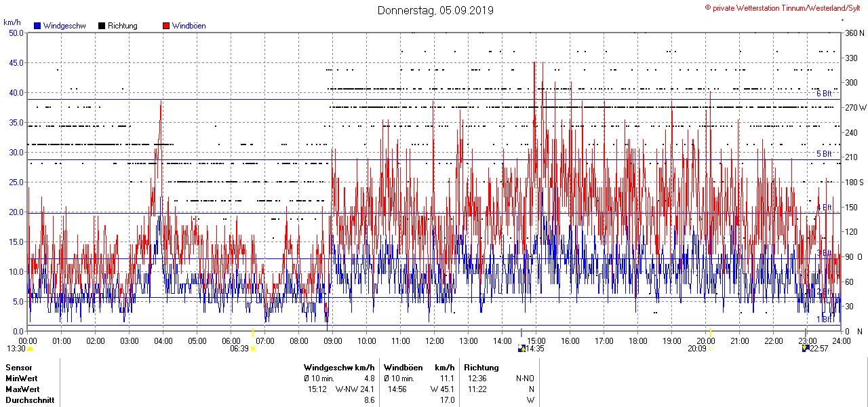The image size is (868, 407).
Task: Click the N-NO minimum direction value
Action: pyautogui.click(x=525, y=379)
